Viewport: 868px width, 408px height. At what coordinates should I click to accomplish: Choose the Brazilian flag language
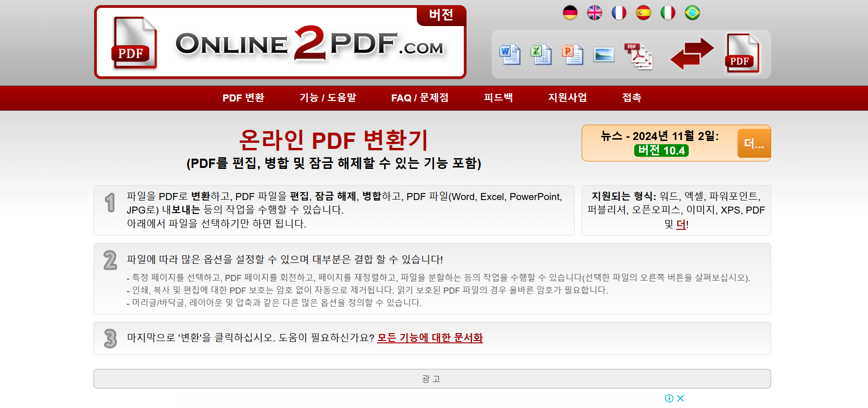[x=692, y=13]
